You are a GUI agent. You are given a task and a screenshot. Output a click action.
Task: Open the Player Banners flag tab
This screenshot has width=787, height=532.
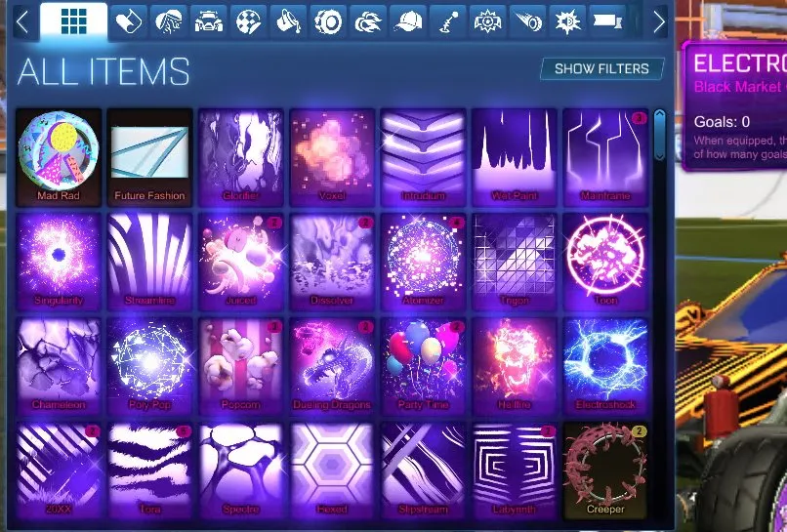click(607, 22)
